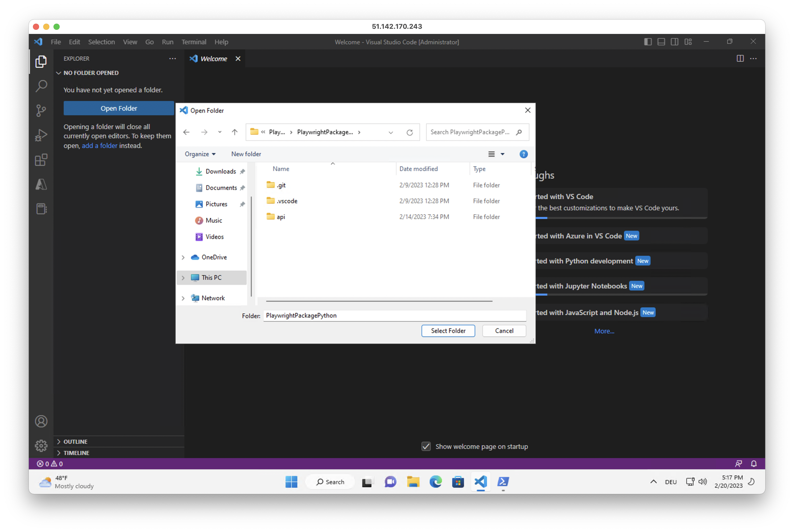
Task: Open the Terminal menu
Action: [194, 42]
